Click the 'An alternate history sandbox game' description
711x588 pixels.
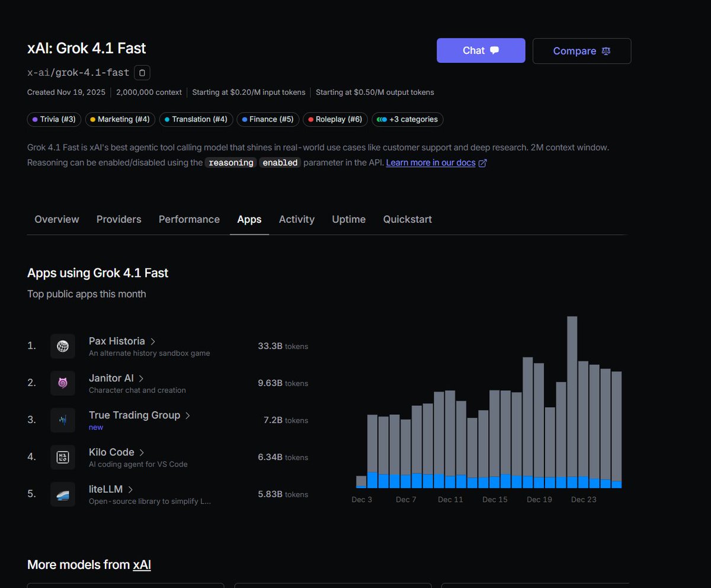[x=149, y=353]
